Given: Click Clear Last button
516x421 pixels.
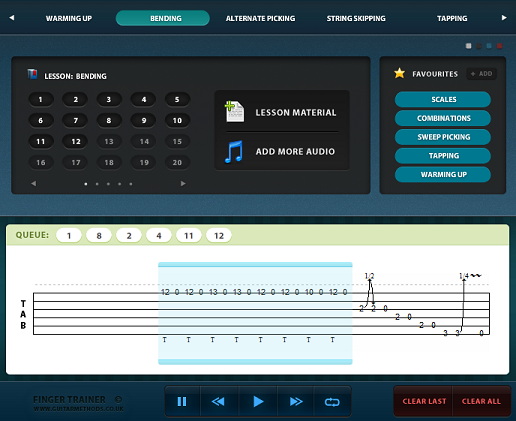Looking at the screenshot, I should [x=424, y=401].
